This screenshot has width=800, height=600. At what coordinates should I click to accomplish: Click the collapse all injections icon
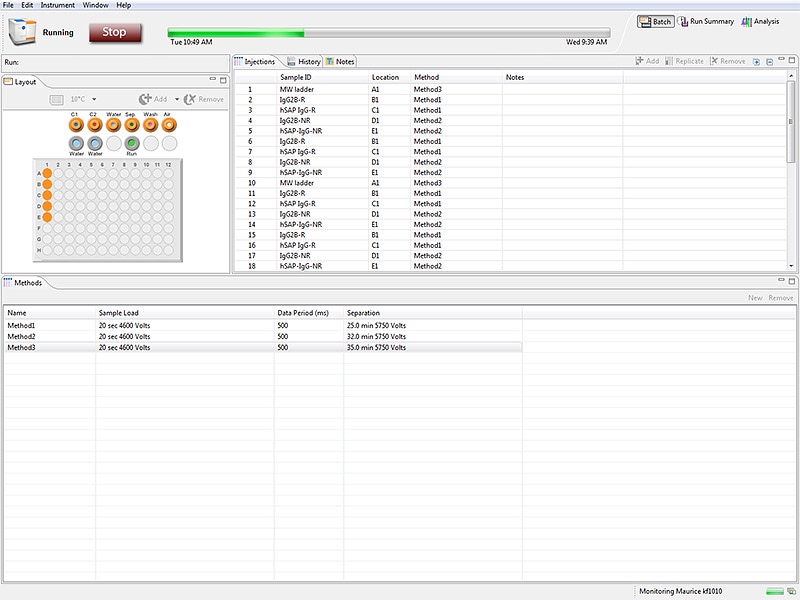coord(769,61)
